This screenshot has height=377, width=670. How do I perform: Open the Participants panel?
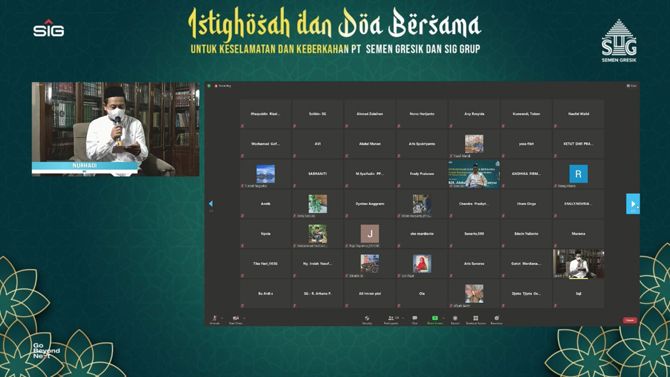pyautogui.click(x=391, y=320)
